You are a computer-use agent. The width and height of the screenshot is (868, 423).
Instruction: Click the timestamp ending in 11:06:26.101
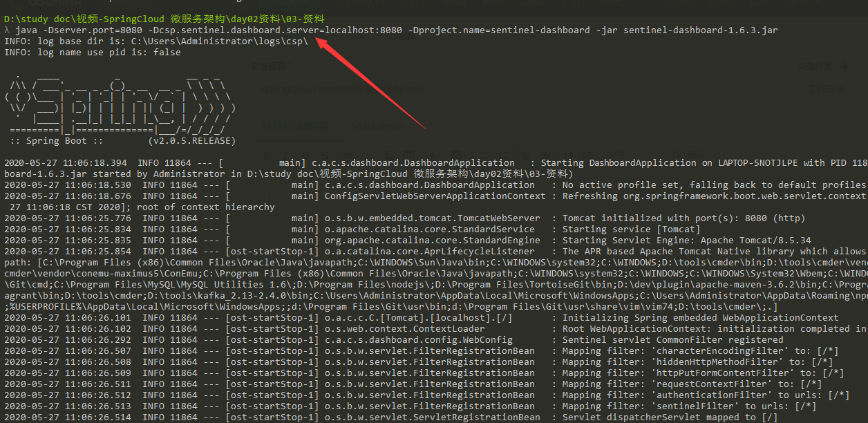click(x=68, y=318)
